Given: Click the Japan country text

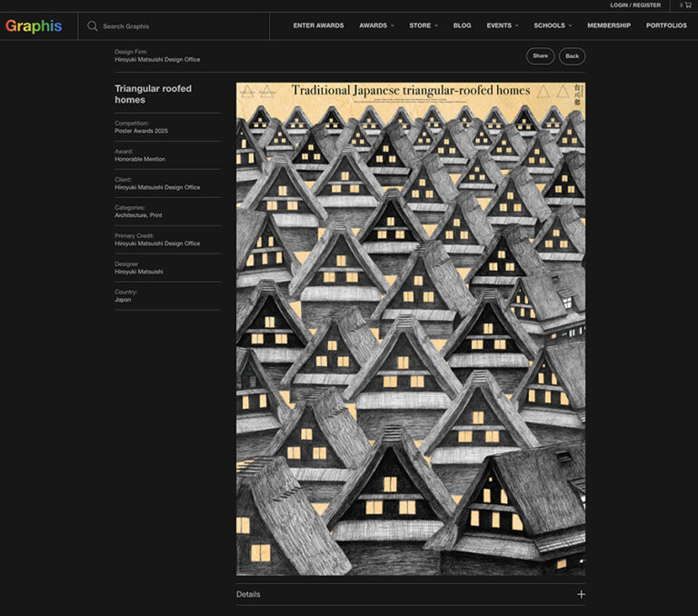Looking at the screenshot, I should tap(123, 300).
